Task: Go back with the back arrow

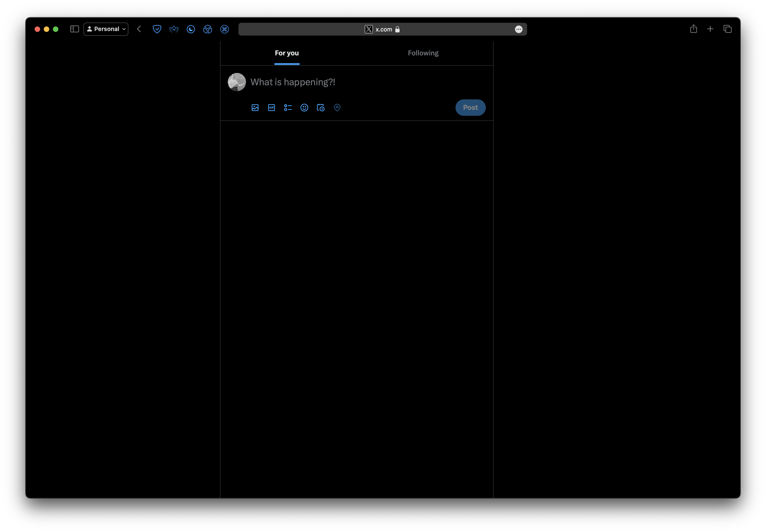Action: (139, 29)
